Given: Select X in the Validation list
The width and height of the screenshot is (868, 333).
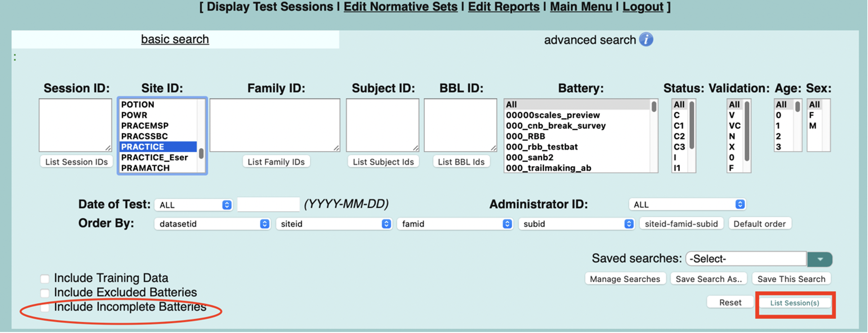Looking at the screenshot, I should click(735, 147).
